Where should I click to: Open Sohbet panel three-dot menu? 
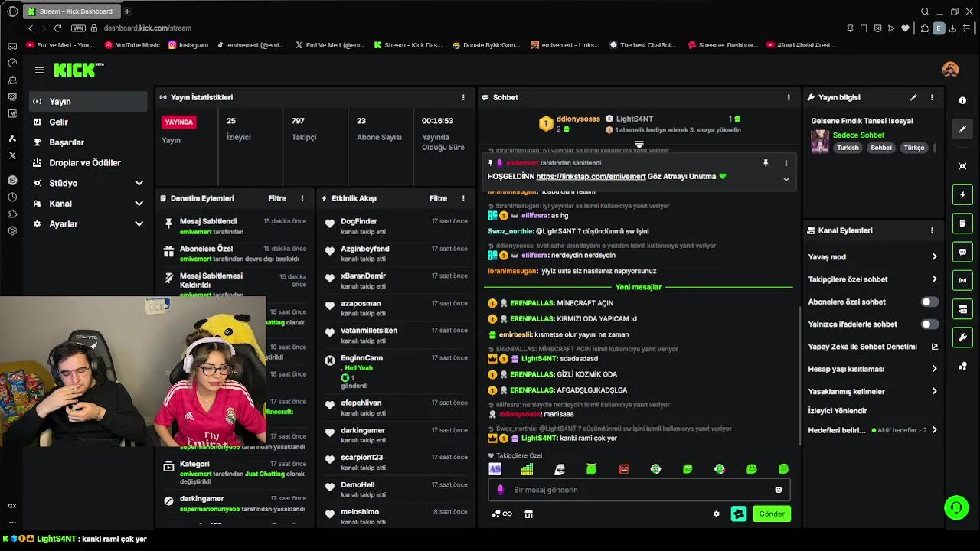tap(789, 97)
